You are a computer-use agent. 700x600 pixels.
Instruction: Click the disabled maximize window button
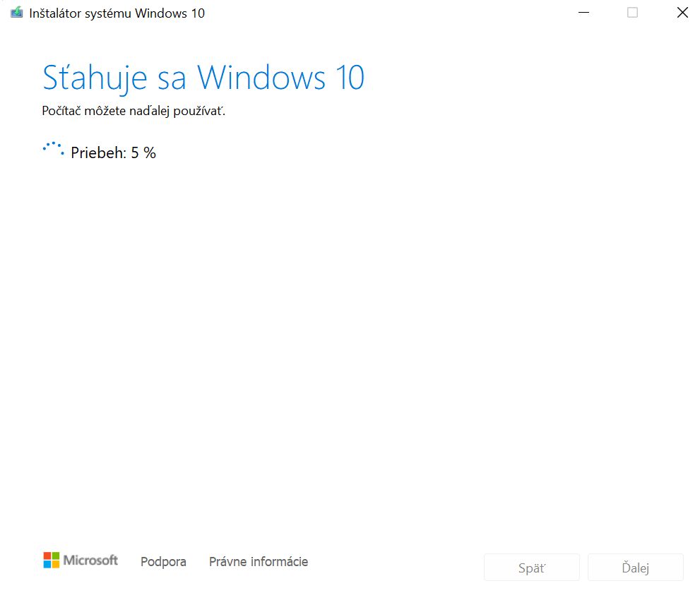pos(632,13)
